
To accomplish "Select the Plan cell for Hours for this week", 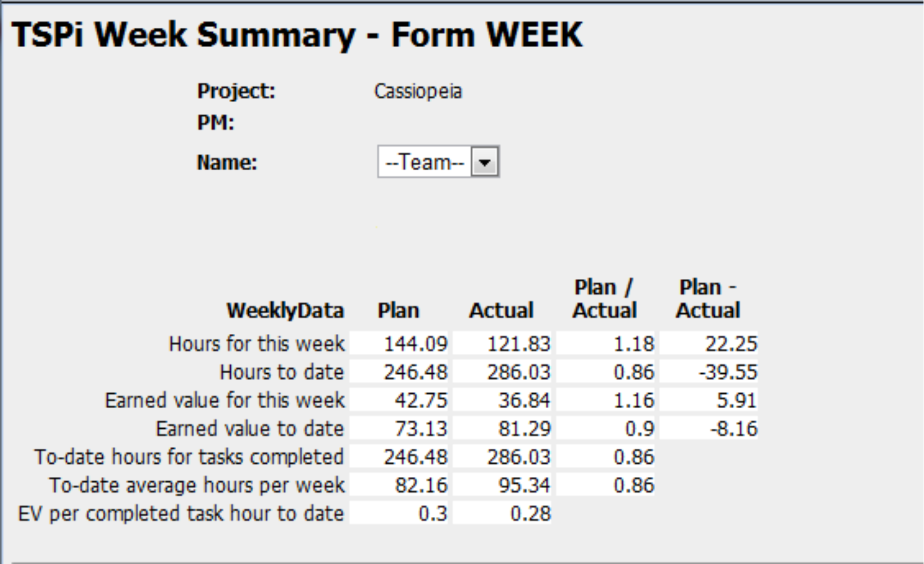I will coord(401,344).
